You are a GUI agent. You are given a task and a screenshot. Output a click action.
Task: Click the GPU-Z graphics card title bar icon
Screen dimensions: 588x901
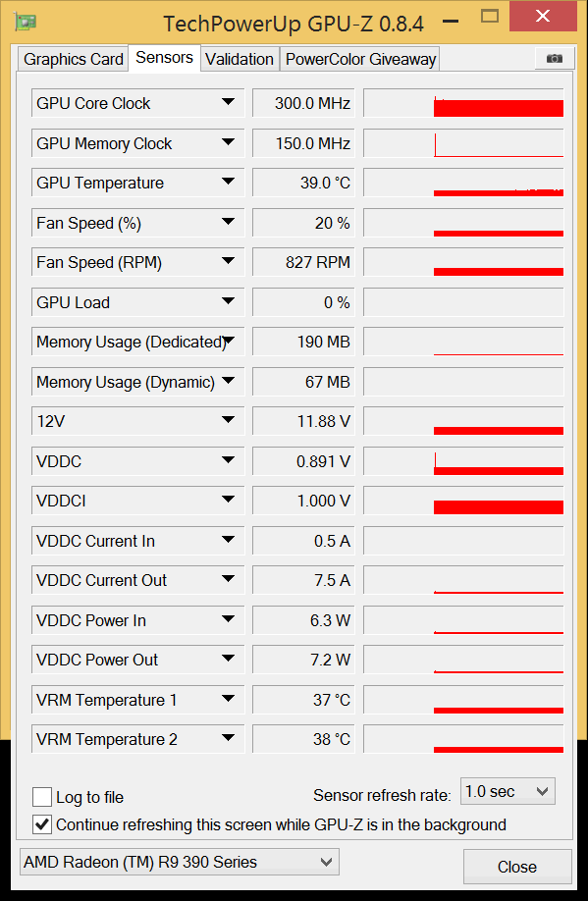point(26,19)
